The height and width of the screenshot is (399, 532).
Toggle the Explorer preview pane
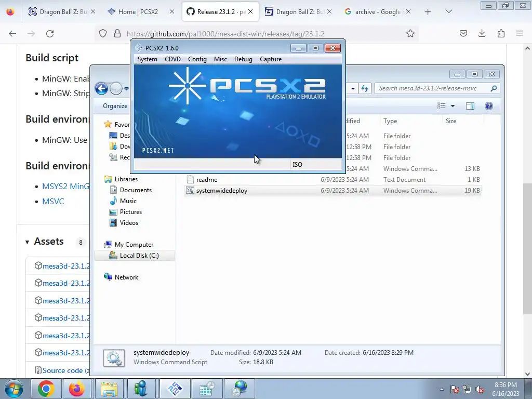(x=470, y=106)
